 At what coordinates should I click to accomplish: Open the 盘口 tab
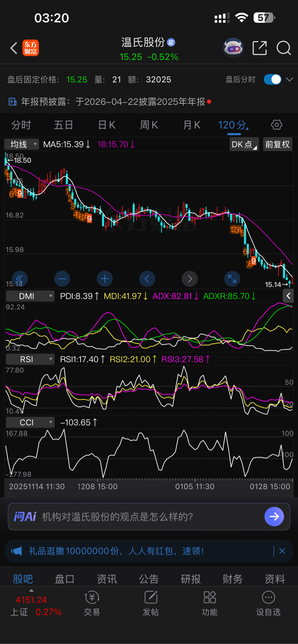click(65, 579)
